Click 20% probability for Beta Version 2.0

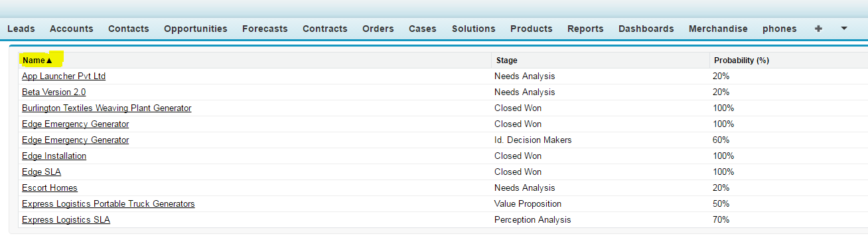[x=721, y=92]
